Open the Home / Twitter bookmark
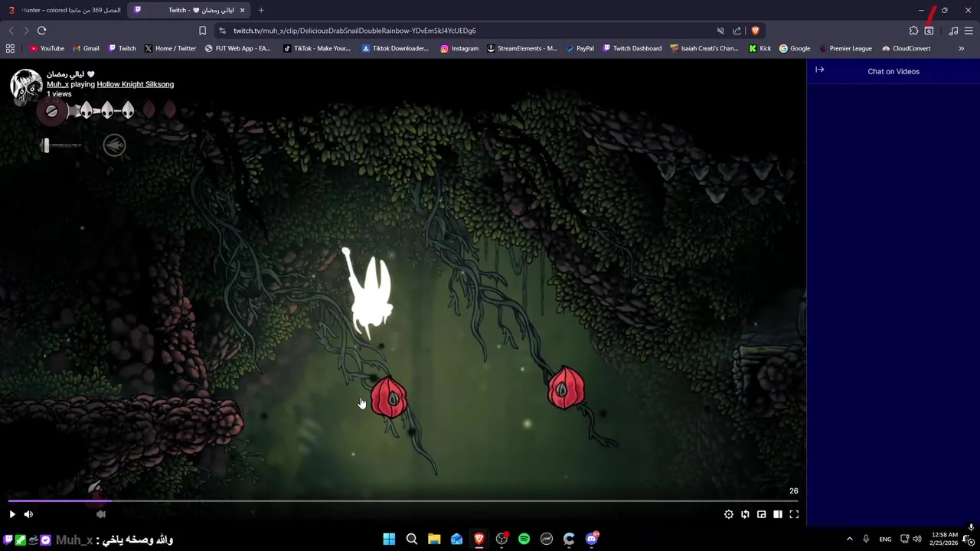The width and height of the screenshot is (980, 551). pos(170,48)
